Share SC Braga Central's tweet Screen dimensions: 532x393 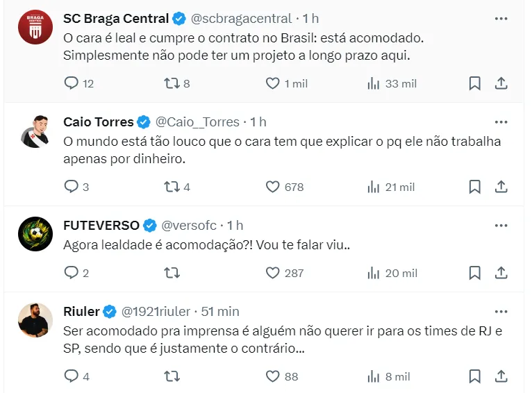coord(501,83)
